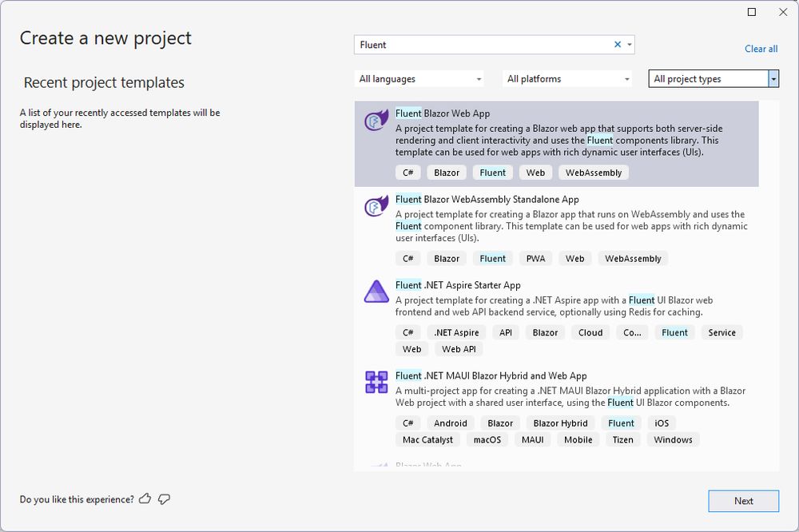Click the C# tag under Fluent Blazor Web App

tap(408, 173)
